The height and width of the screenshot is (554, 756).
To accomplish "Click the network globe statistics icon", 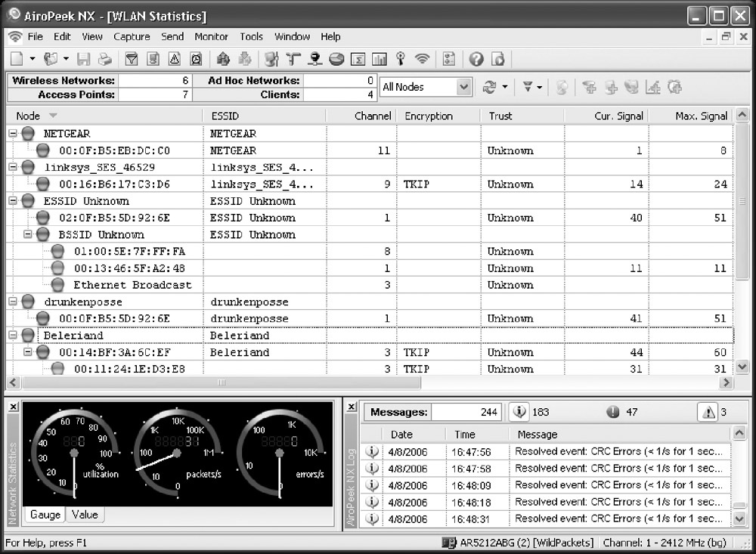I will (x=314, y=59).
